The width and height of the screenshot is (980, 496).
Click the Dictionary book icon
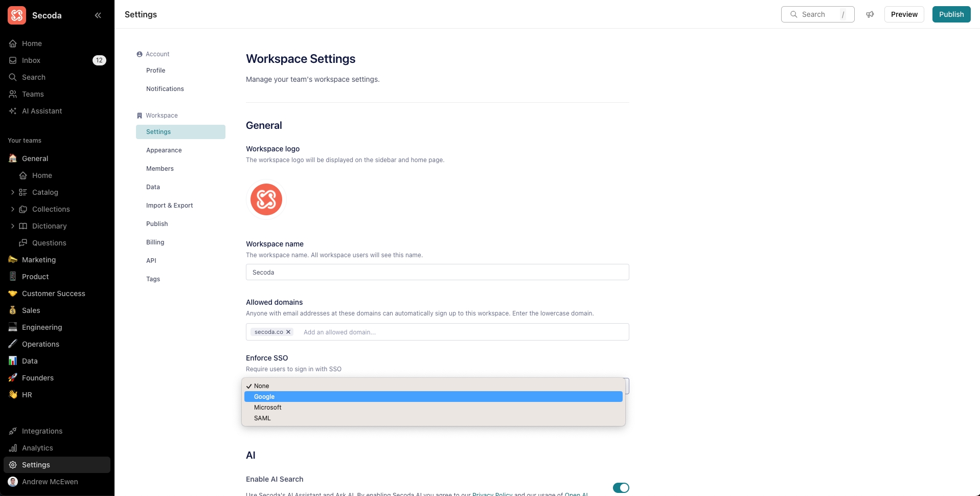click(x=23, y=226)
